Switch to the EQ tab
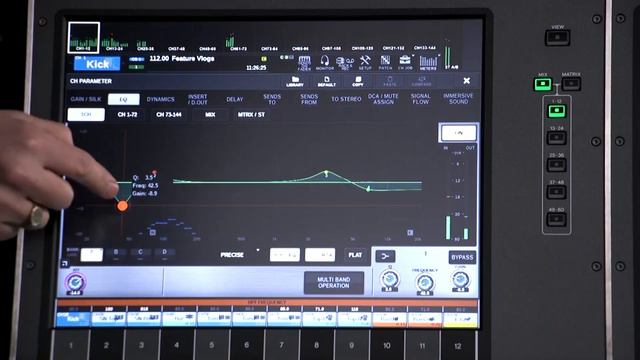640x360 pixels. [x=124, y=99]
